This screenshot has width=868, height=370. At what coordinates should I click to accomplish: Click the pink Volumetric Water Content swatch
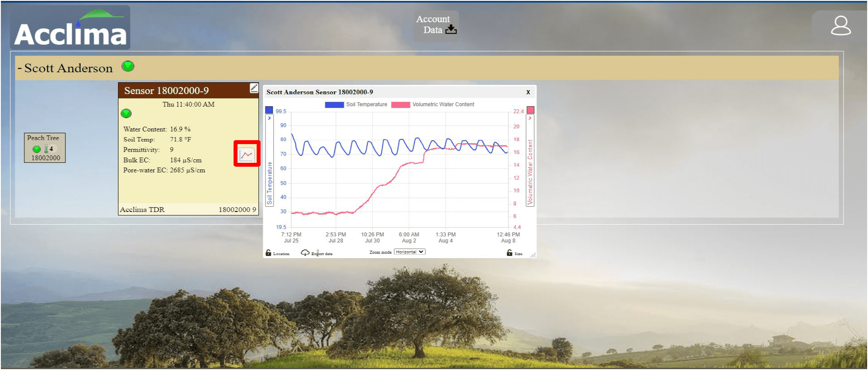tap(530, 110)
